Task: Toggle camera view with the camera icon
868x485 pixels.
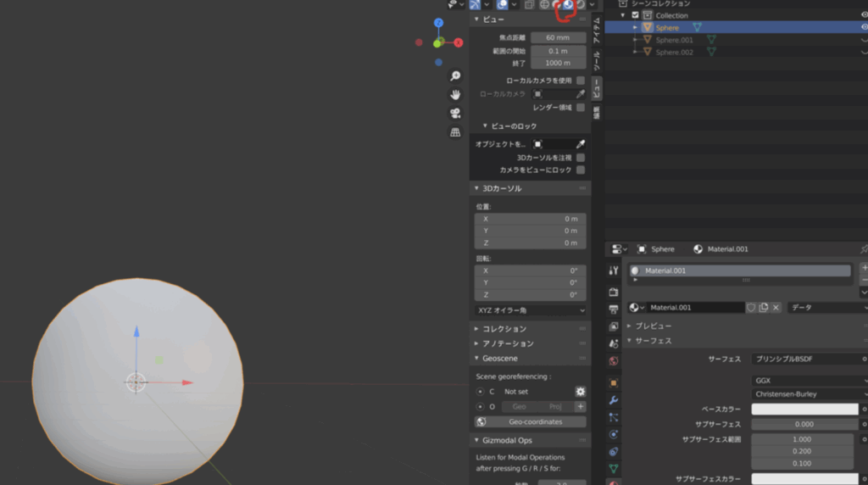Action: pyautogui.click(x=455, y=114)
